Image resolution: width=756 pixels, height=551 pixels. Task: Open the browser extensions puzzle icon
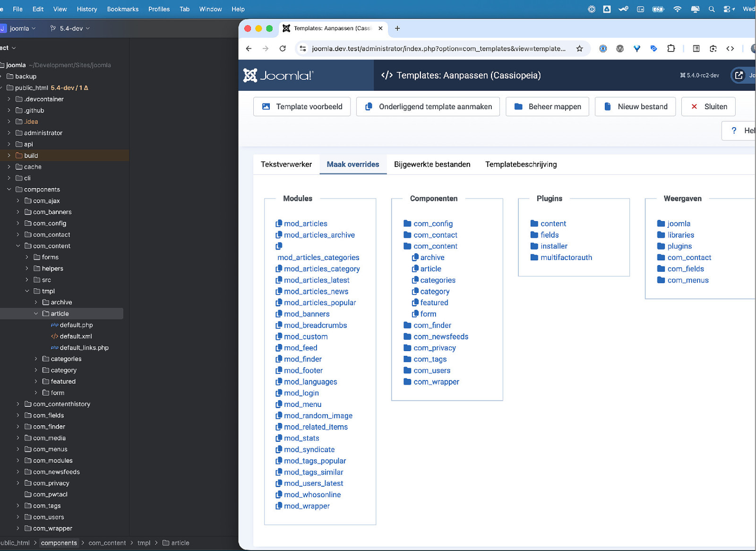(x=670, y=49)
